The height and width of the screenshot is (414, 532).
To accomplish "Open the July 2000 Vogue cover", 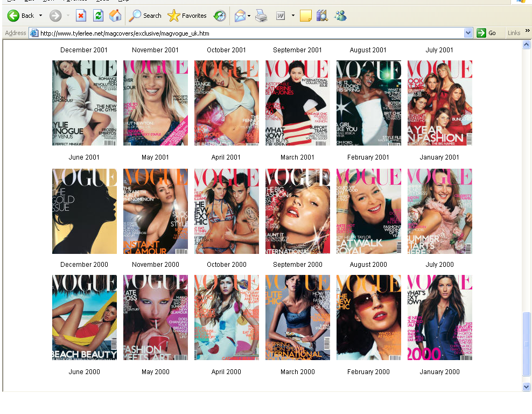I will click(440, 318).
